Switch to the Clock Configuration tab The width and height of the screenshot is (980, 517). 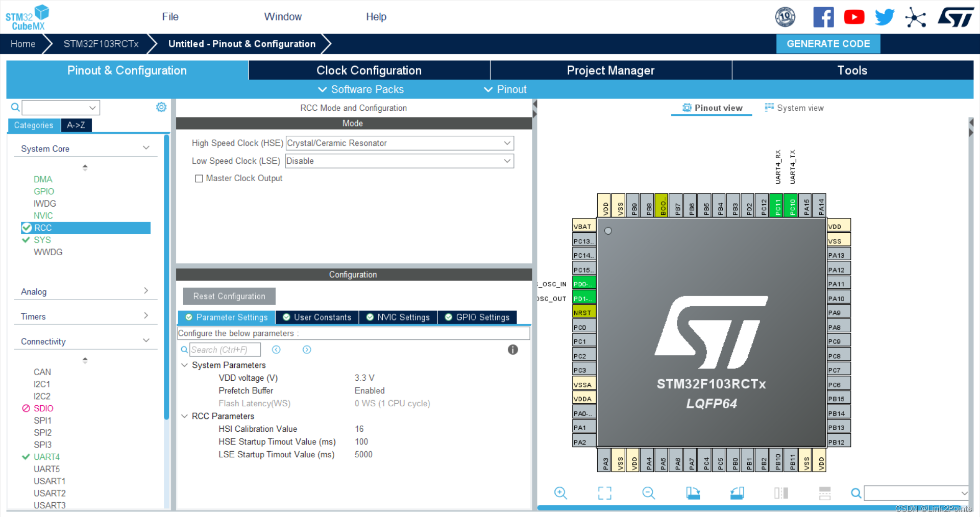pyautogui.click(x=369, y=70)
